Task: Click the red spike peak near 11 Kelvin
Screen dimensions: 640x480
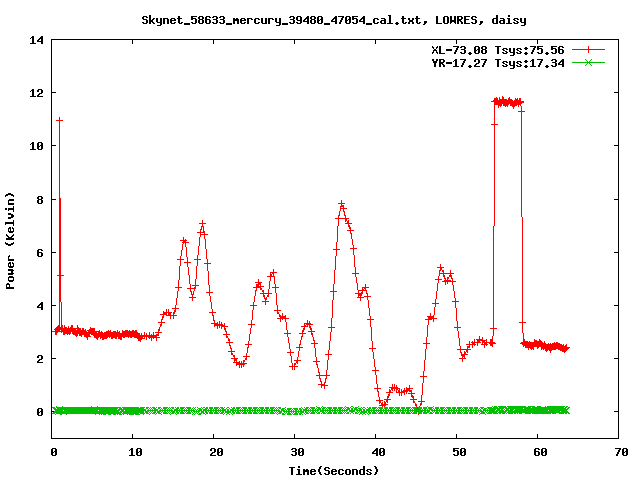Action: [x=60, y=120]
